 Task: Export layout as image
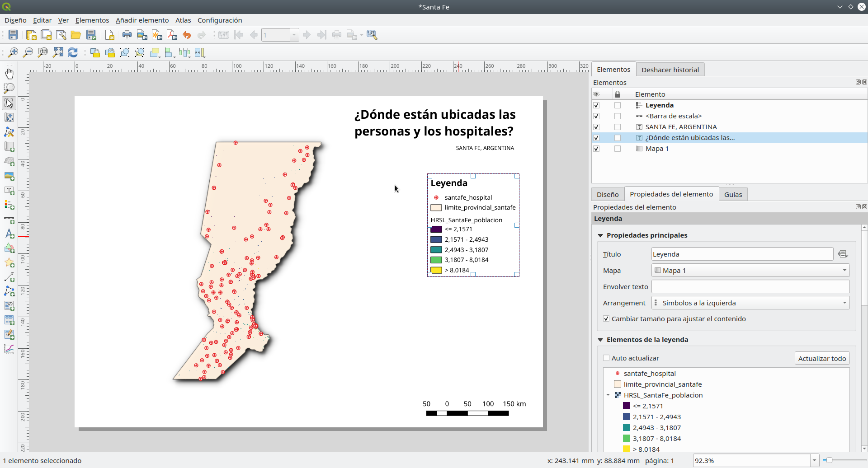click(x=142, y=35)
